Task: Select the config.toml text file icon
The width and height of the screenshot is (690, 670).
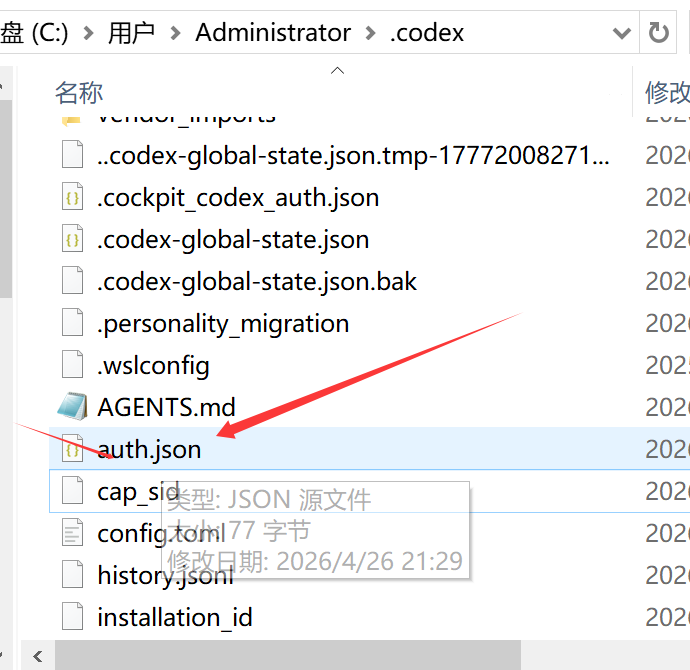Action: coord(73,533)
